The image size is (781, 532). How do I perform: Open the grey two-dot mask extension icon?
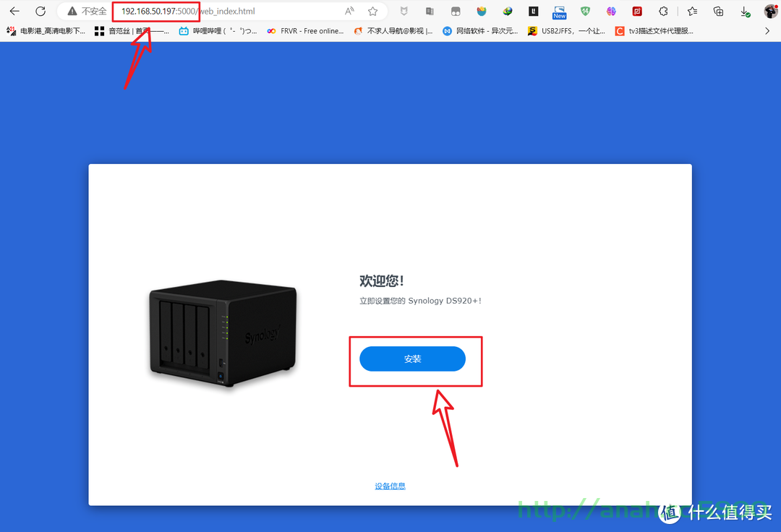[456, 11]
